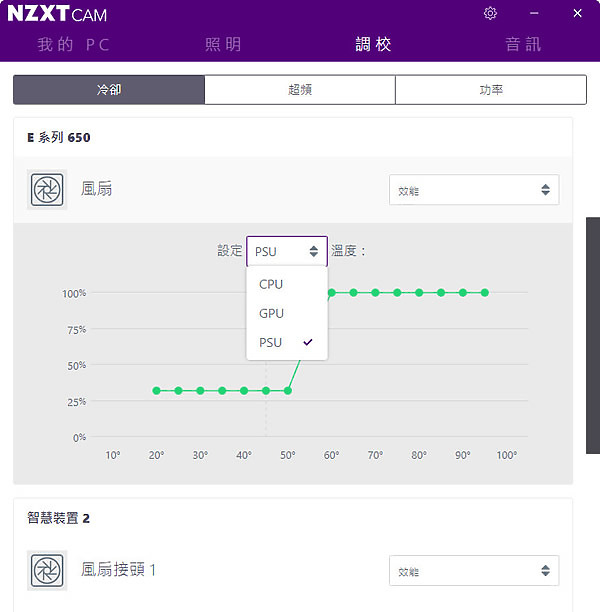This screenshot has width=600, height=612.
Task: Click the 10° temperature axis label
Action: (x=113, y=455)
